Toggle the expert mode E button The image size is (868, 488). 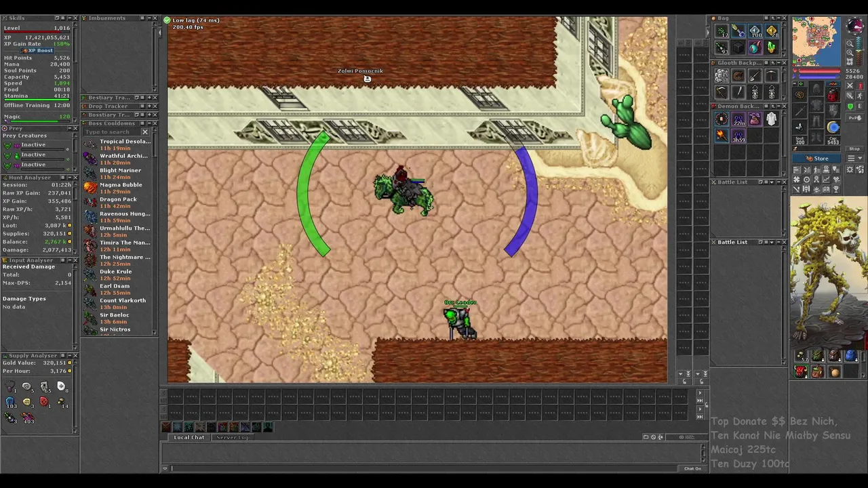point(860,106)
